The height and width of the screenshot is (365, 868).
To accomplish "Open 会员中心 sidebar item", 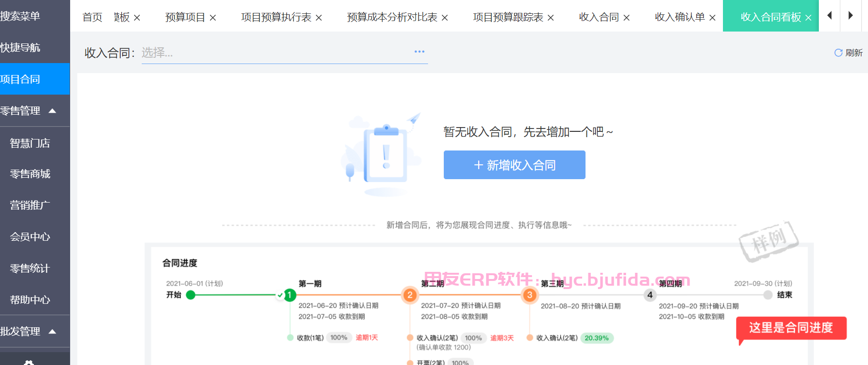I will tap(30, 237).
